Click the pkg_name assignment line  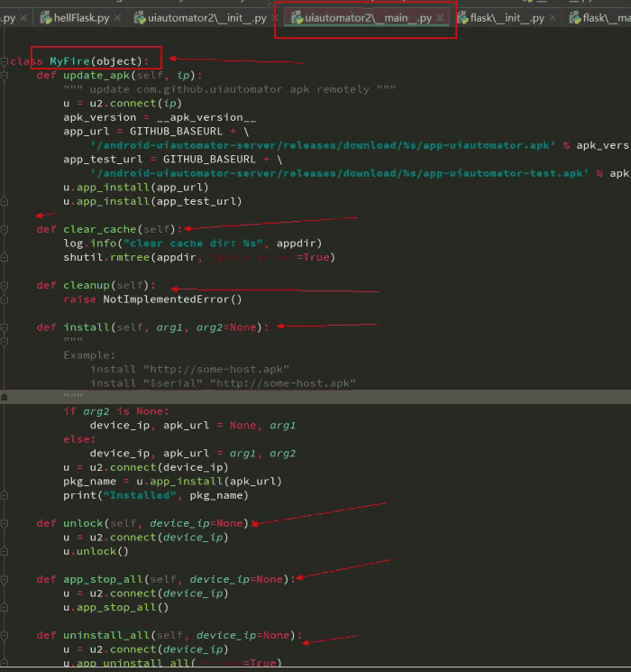pyautogui.click(x=173, y=482)
